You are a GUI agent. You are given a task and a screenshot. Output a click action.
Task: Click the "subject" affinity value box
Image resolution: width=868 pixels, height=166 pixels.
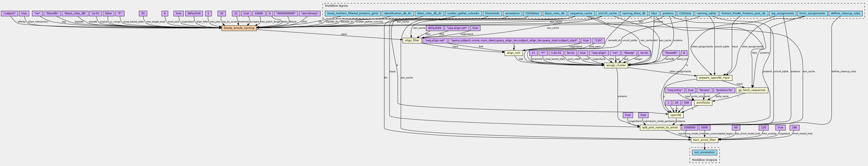point(9,13)
